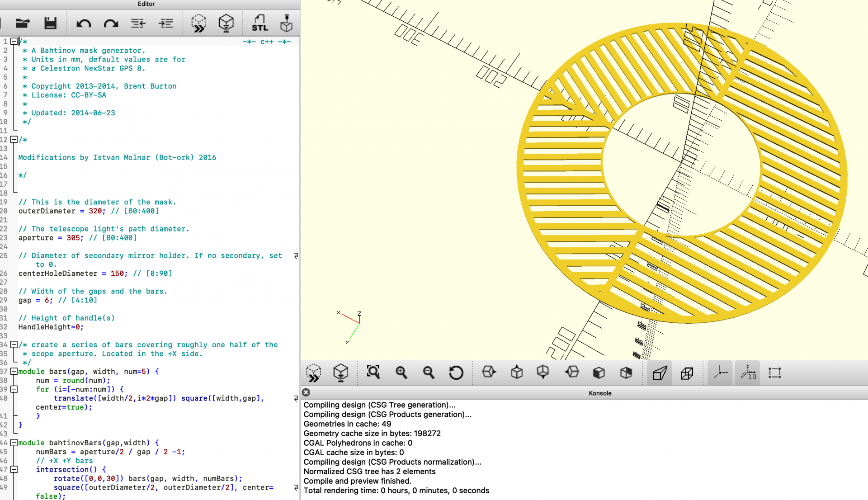The image size is (868, 500).
Task: Click 'Modifications by István Molnár' comment line
Action: (x=117, y=158)
